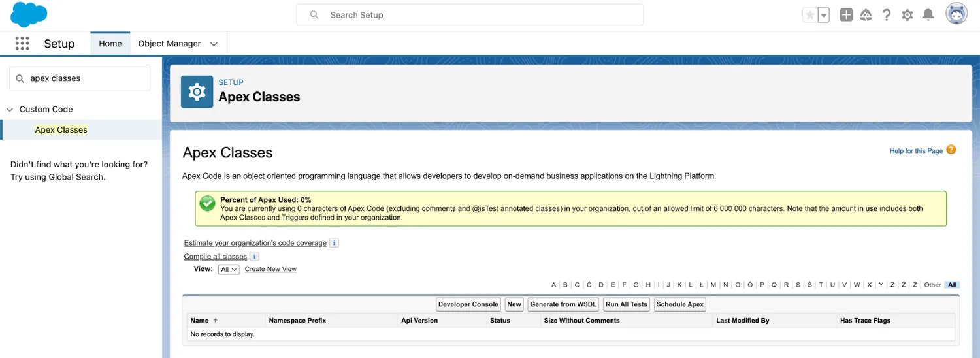Filter classes by letter W

[857, 285]
